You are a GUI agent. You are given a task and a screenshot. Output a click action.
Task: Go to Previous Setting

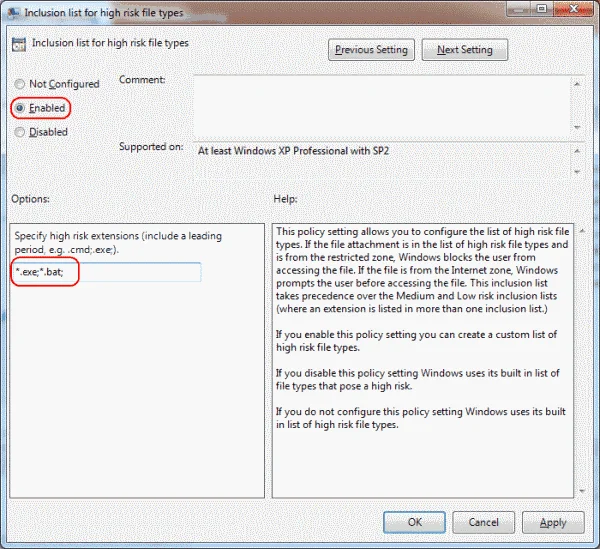[372, 50]
